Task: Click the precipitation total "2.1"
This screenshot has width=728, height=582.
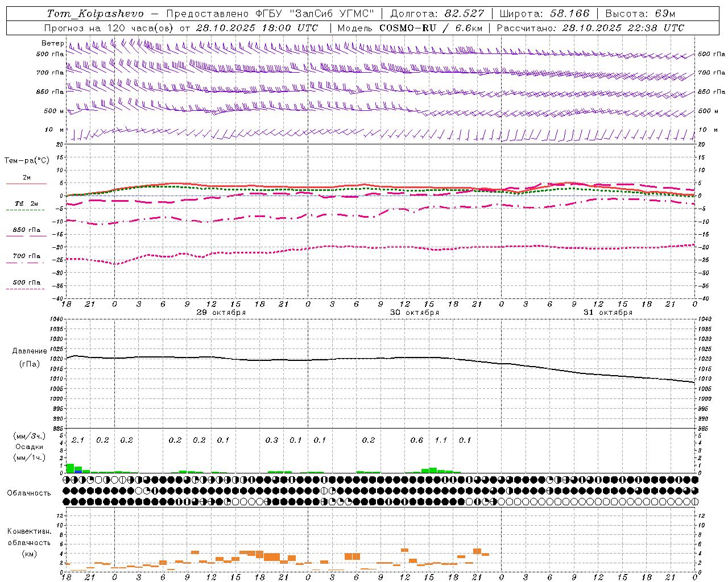Action: click(x=78, y=440)
